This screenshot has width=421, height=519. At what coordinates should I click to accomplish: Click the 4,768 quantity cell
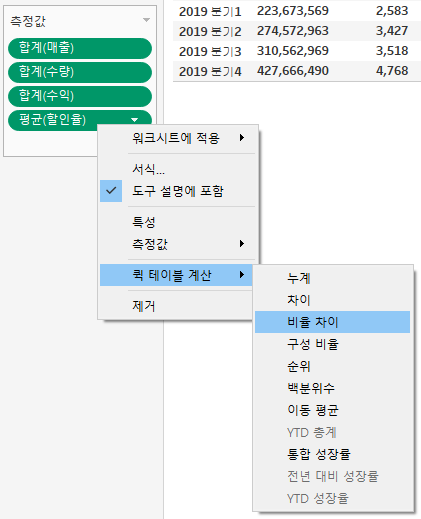(x=392, y=71)
